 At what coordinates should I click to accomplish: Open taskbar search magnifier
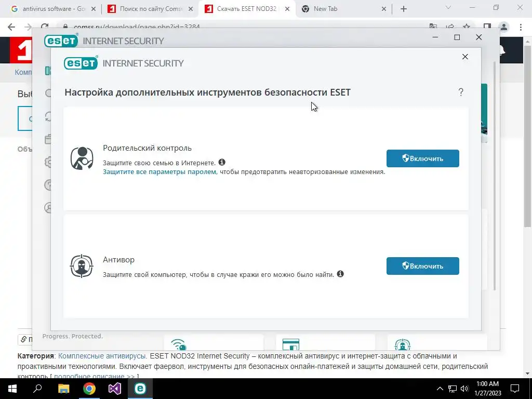pyautogui.click(x=37, y=389)
